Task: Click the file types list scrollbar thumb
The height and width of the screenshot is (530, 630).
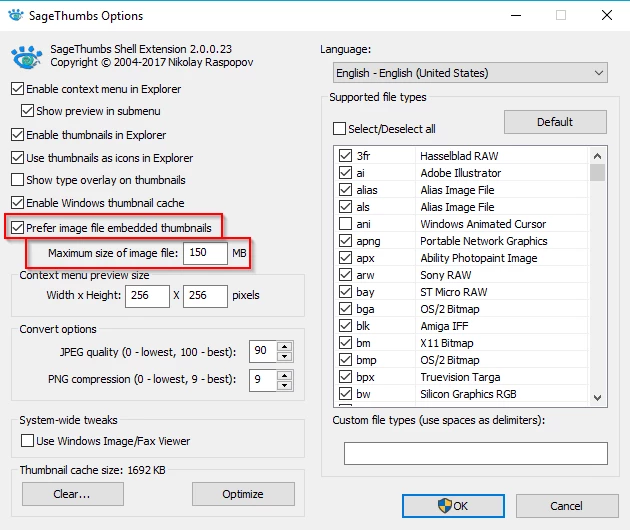Action: (597, 173)
